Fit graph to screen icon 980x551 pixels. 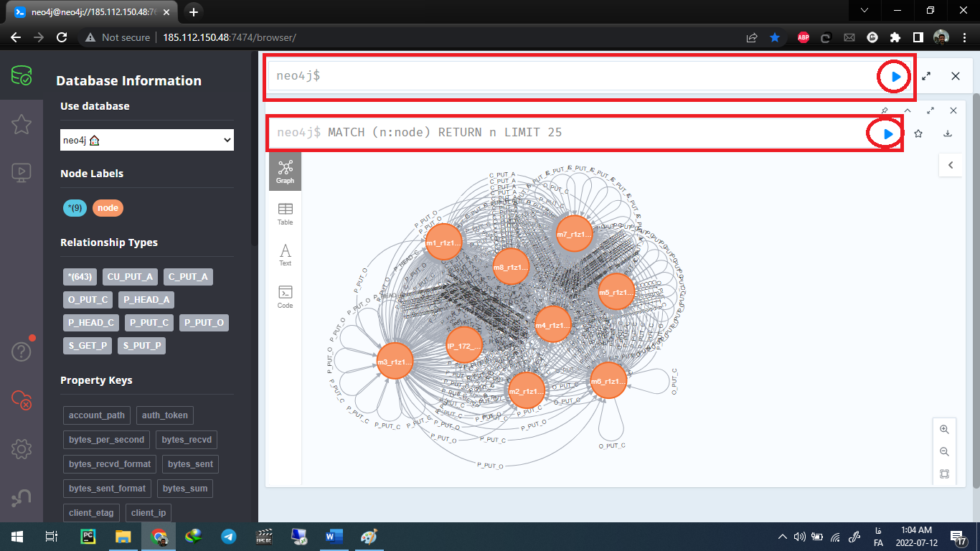[944, 474]
